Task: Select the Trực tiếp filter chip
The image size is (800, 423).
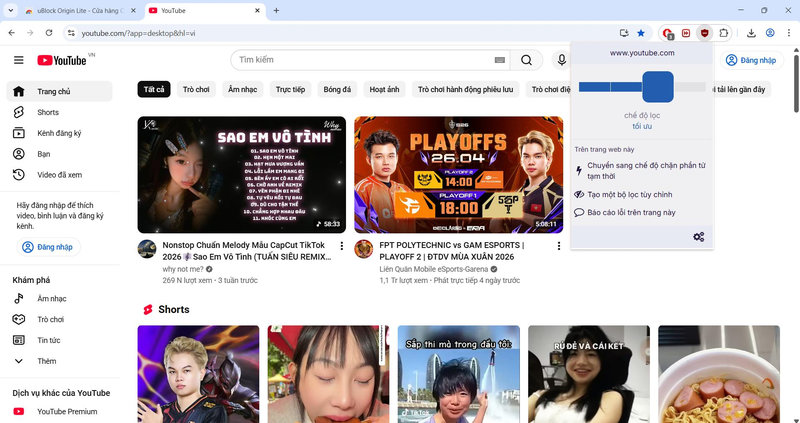Action: [x=290, y=90]
